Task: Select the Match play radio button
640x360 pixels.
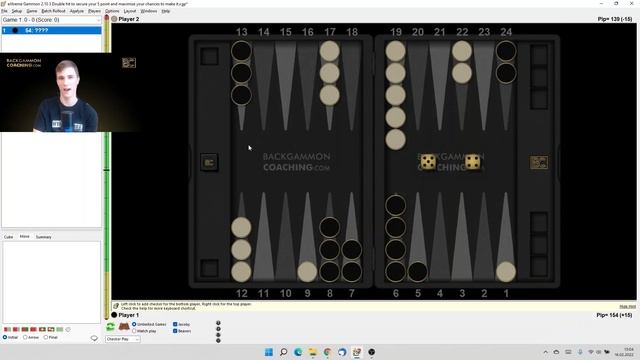Action: pos(134,331)
